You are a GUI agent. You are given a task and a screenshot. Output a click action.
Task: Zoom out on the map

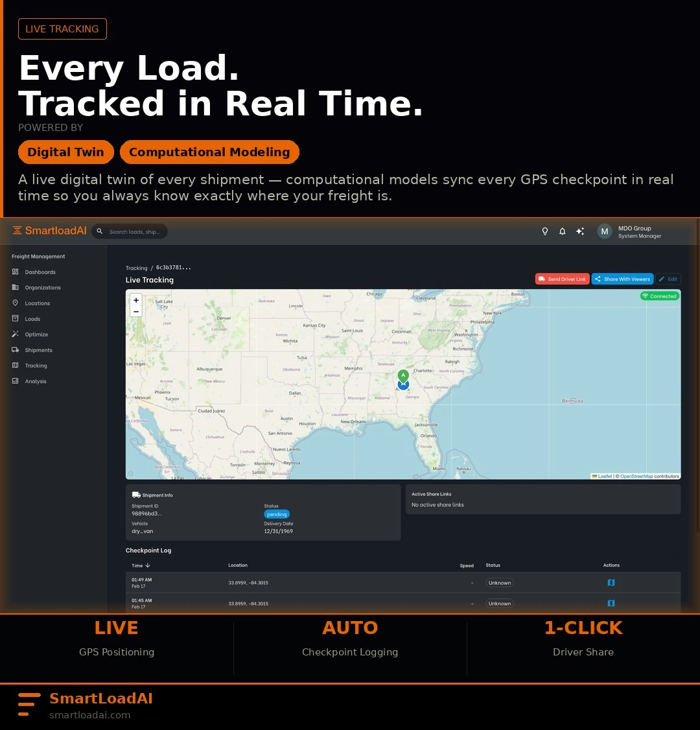[x=136, y=311]
